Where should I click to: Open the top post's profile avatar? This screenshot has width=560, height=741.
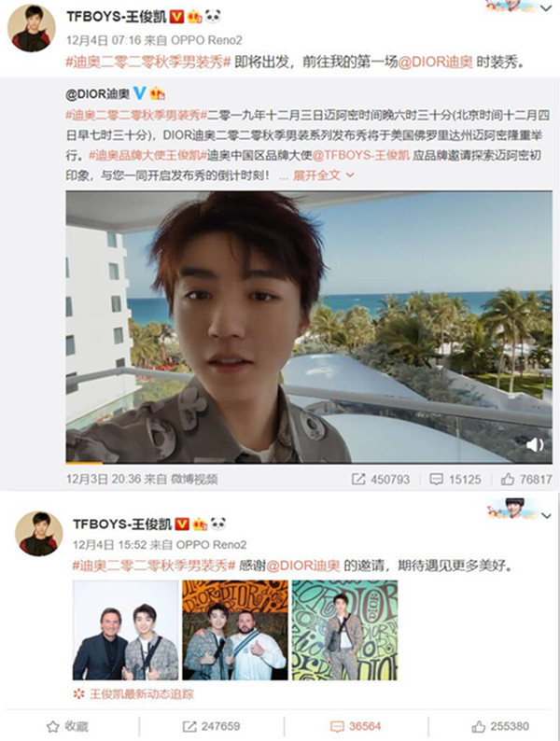point(31,29)
